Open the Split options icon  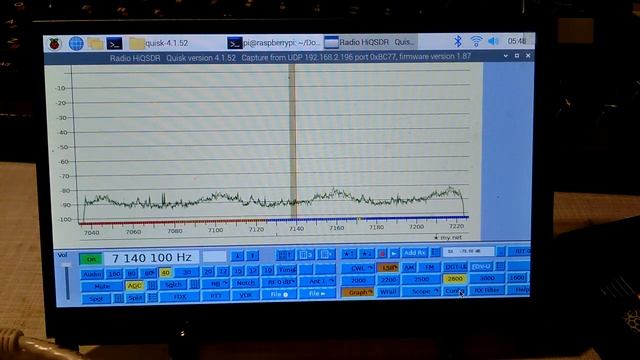point(152,298)
